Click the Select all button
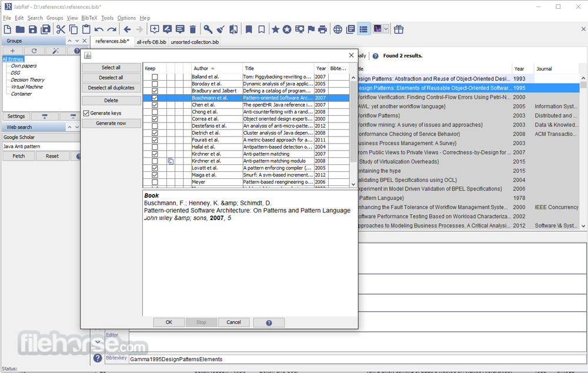This screenshot has height=373, width=588. click(111, 68)
